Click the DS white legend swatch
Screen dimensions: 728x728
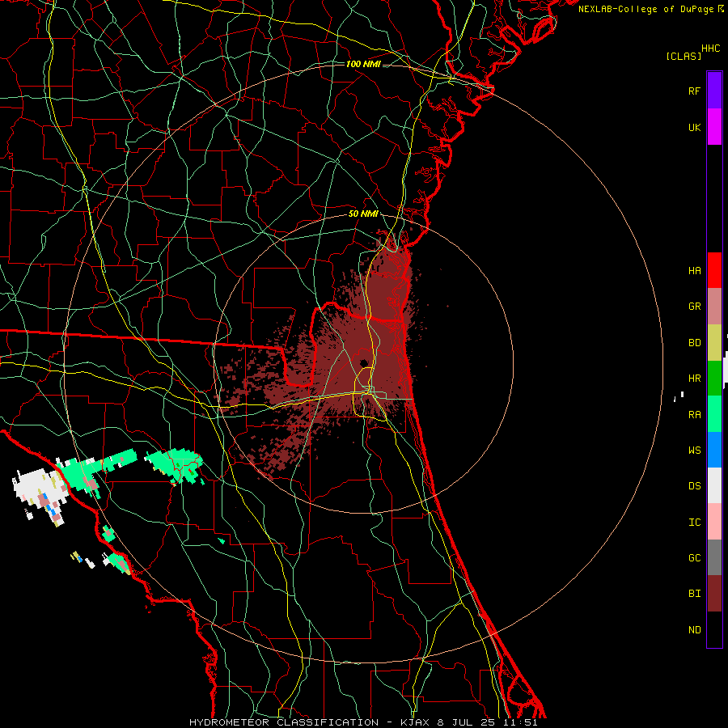coord(714,485)
